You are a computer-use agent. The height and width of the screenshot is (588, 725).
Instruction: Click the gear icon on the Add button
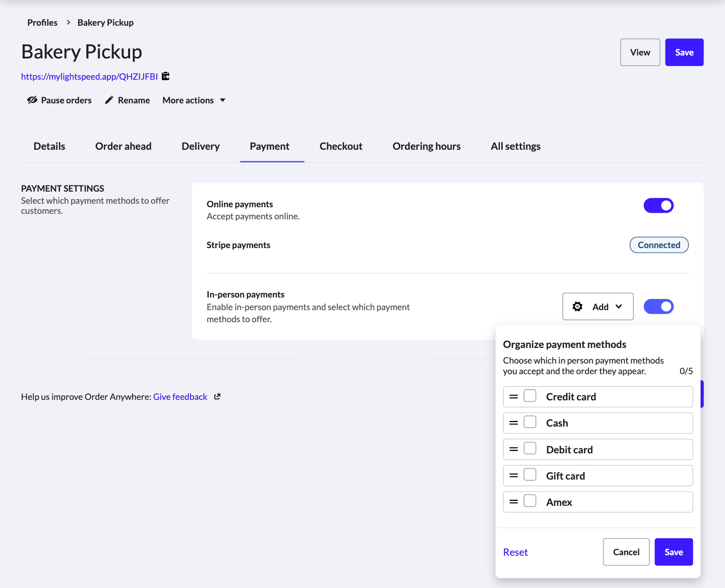pyautogui.click(x=578, y=306)
